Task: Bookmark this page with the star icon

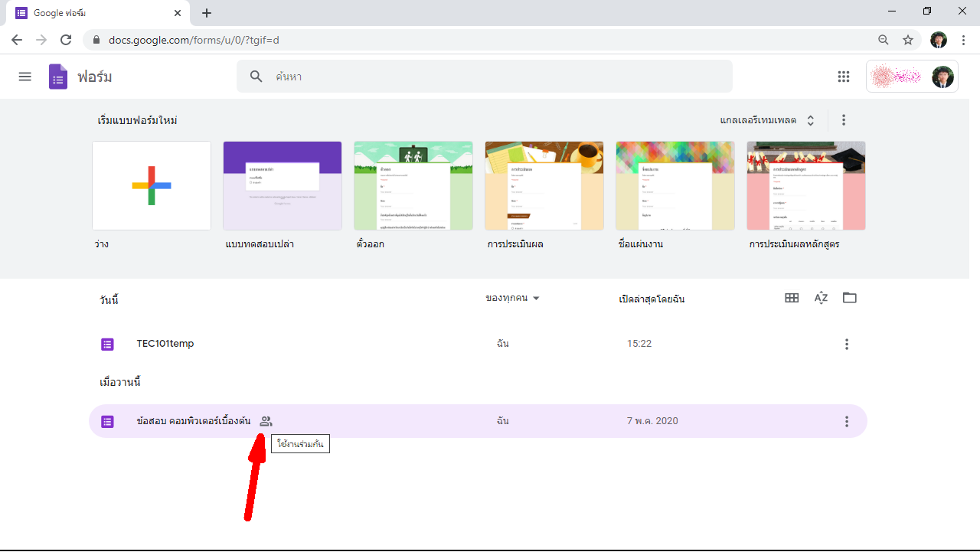Action: (908, 40)
